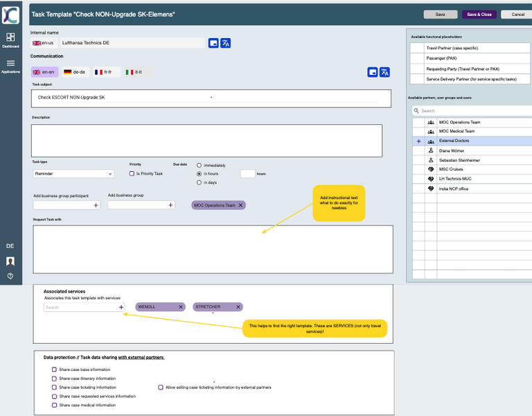Allow editing case ticketing by external partners
The width and height of the screenshot is (532, 416).
(x=161, y=387)
